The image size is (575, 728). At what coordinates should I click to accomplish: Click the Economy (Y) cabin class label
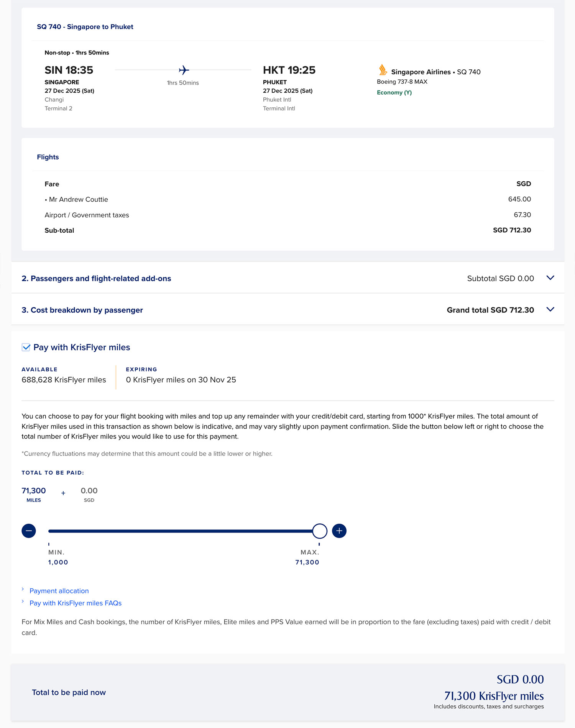(394, 92)
